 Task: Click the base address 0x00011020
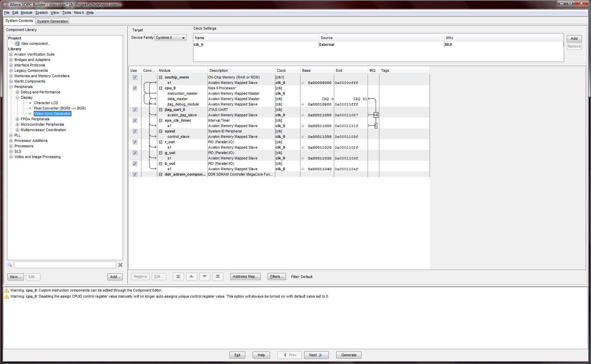[x=320, y=147]
